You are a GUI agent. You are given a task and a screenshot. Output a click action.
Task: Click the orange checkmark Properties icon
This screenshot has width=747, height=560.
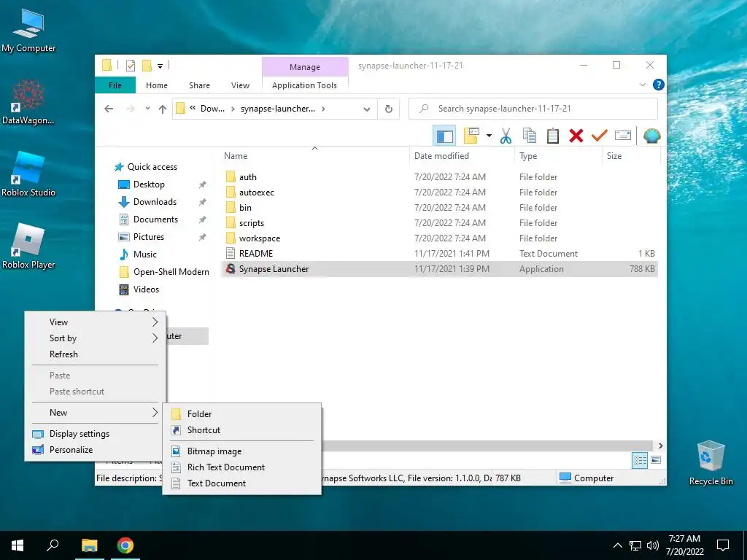[x=600, y=136]
